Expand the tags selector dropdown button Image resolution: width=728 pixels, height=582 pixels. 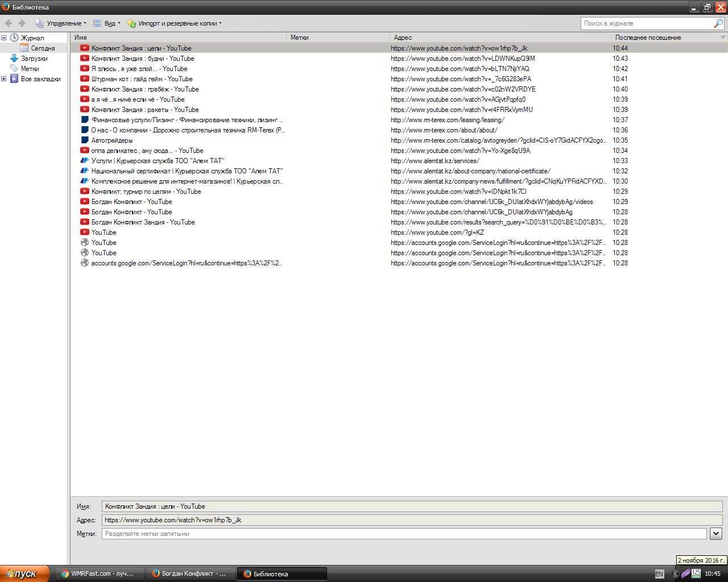point(716,534)
